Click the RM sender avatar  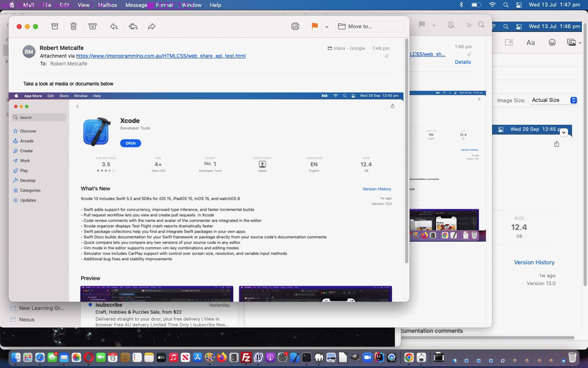[29, 52]
